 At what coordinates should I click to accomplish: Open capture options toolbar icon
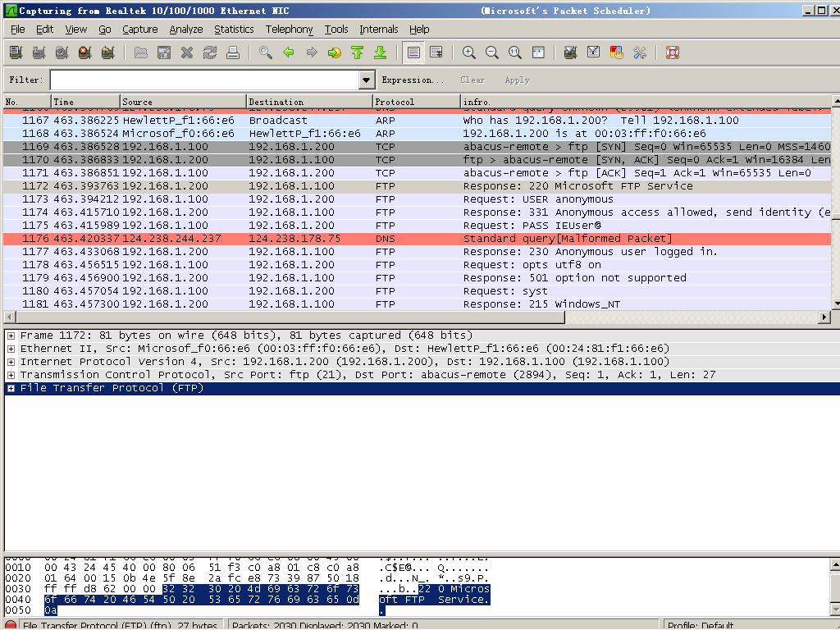tap(39, 52)
